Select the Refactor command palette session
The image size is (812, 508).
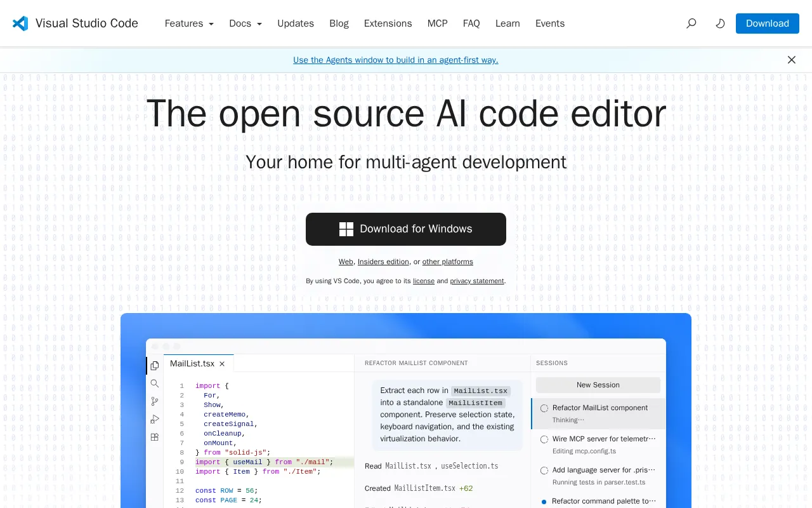[x=598, y=501]
